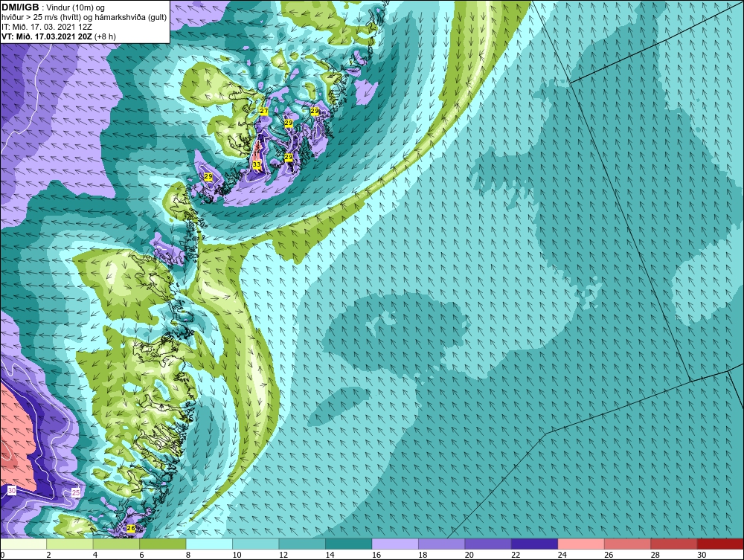Click the scale value 4
The height and width of the screenshot is (560, 744).
[x=95, y=555]
